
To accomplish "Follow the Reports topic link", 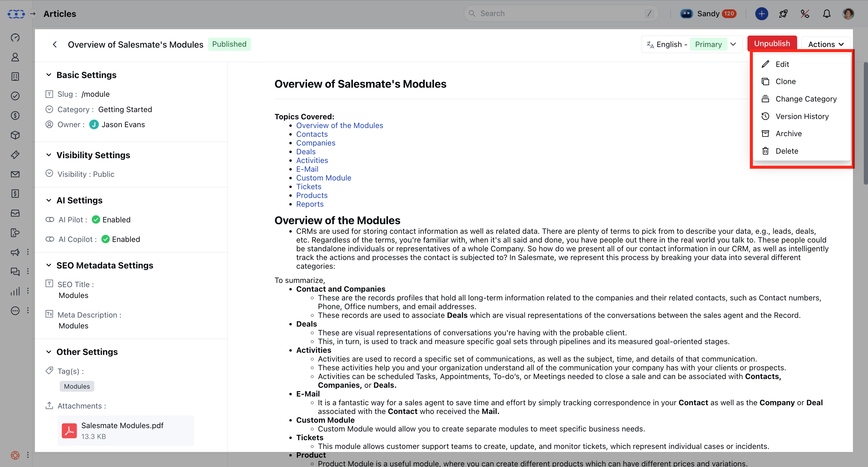I will [310, 204].
